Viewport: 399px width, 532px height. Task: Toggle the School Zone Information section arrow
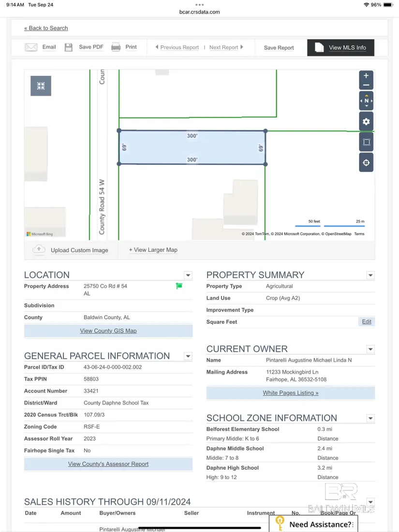point(370,418)
